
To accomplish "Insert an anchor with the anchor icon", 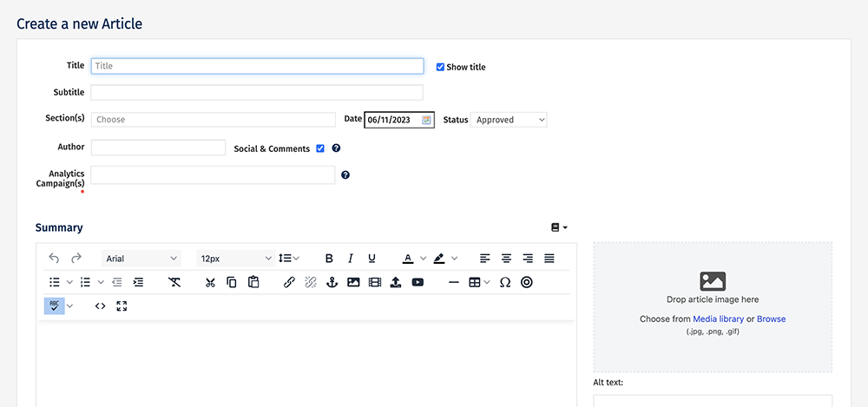I will click(x=331, y=282).
